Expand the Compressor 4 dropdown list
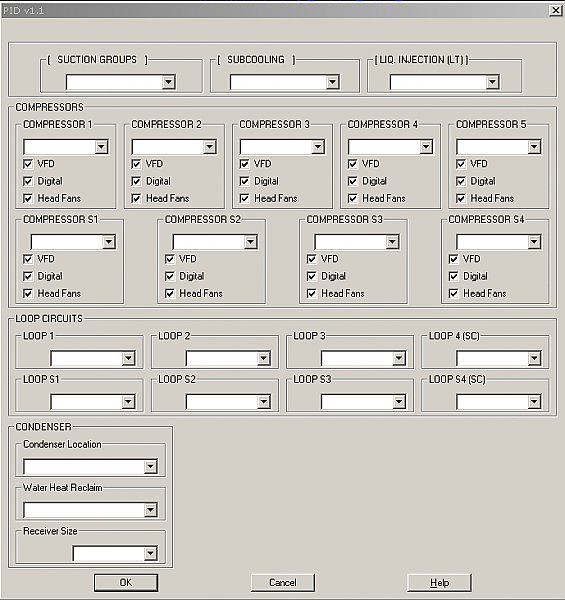Viewport: 565px width, 600px height. pos(390,147)
